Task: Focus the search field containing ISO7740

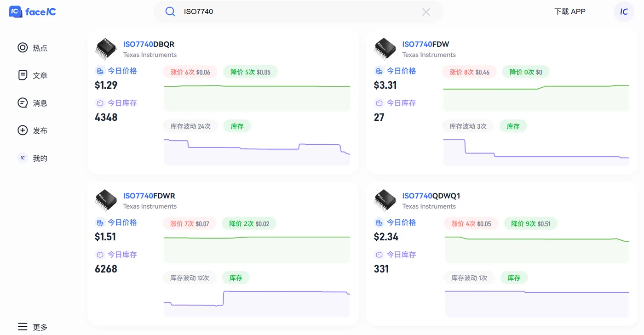Action: [x=298, y=11]
